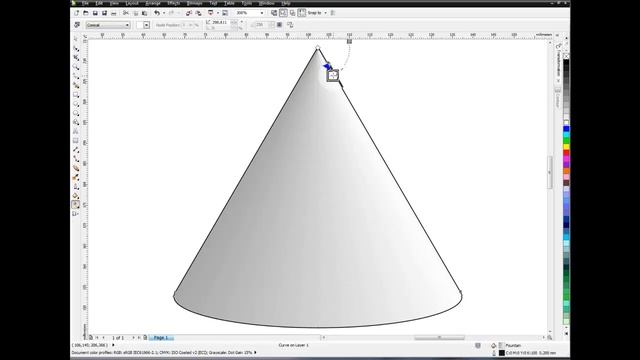This screenshot has height=360, width=640.
Task: Open the Layout menu
Action: [x=132, y=3]
